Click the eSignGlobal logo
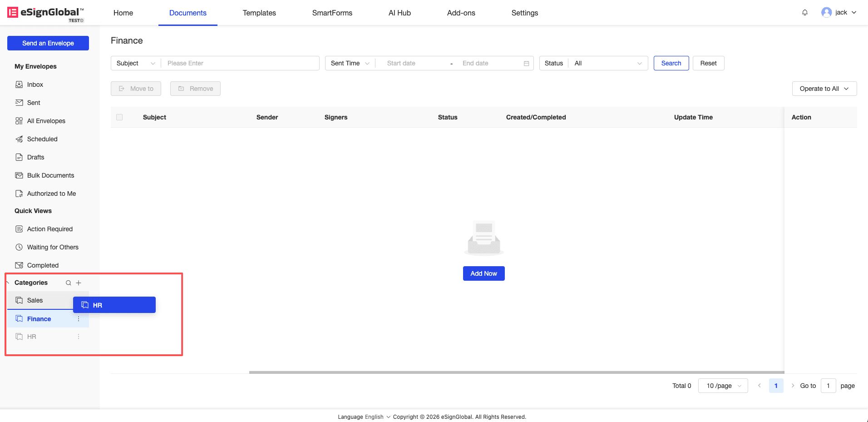This screenshot has width=868, height=422. [x=45, y=13]
